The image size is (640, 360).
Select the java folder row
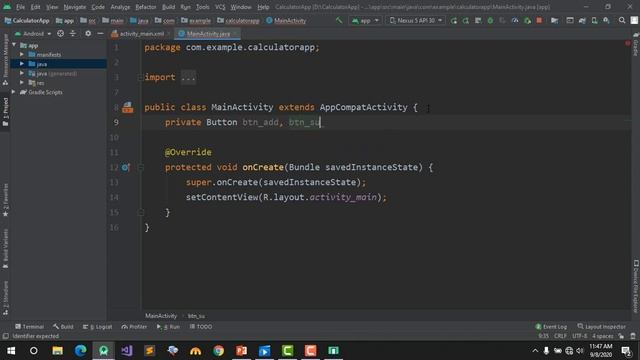click(x=58, y=64)
